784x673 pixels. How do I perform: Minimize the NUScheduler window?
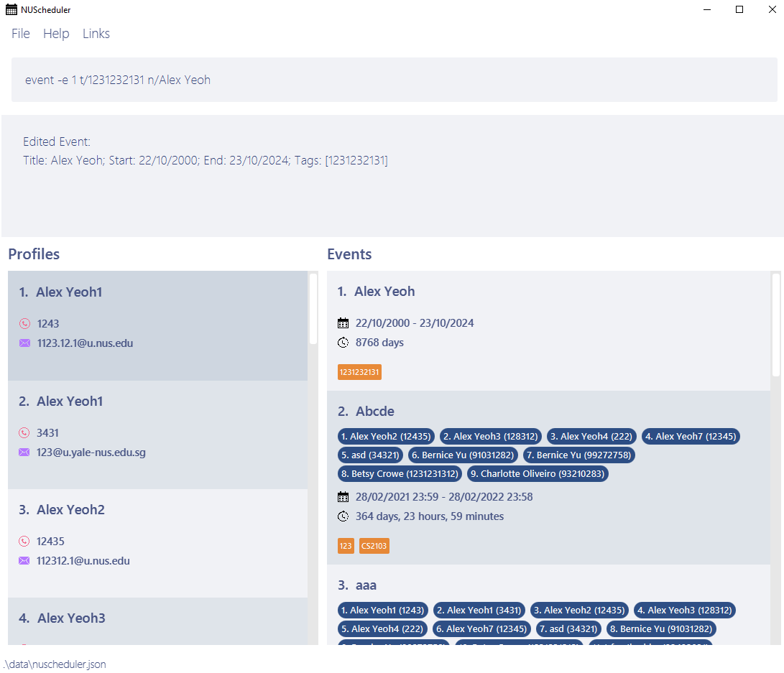(707, 9)
